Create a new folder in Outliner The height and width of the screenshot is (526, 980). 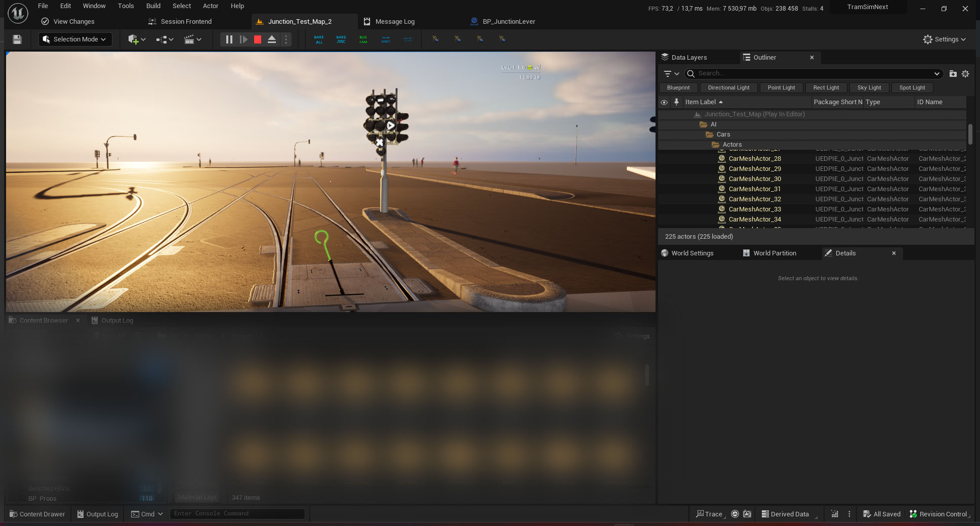coord(953,74)
